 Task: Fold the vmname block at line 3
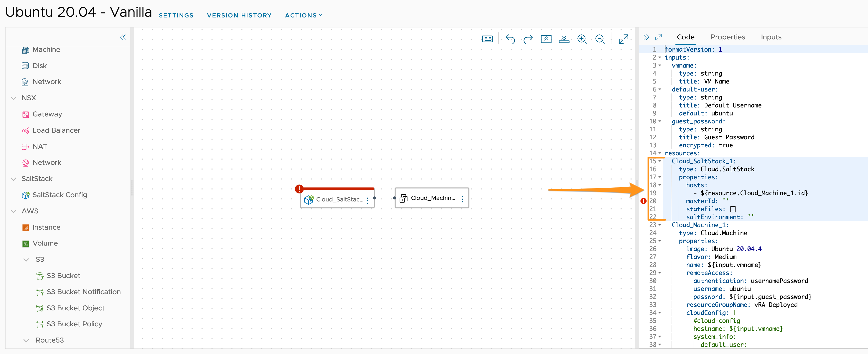(x=660, y=66)
